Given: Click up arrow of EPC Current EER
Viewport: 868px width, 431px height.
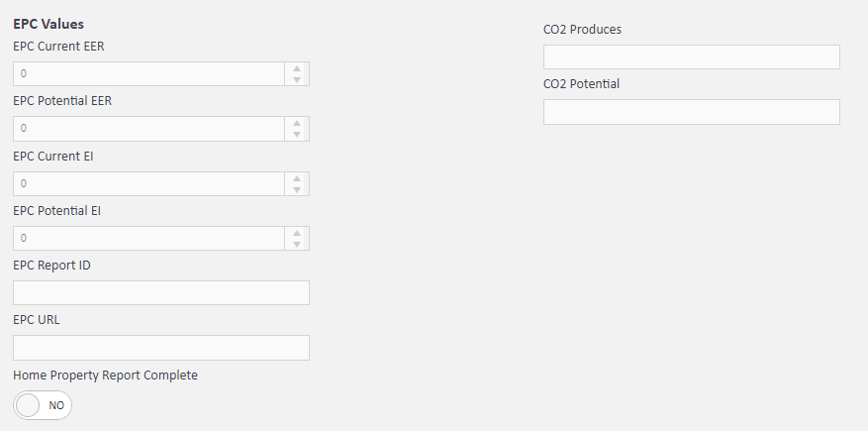Looking at the screenshot, I should click(297, 68).
